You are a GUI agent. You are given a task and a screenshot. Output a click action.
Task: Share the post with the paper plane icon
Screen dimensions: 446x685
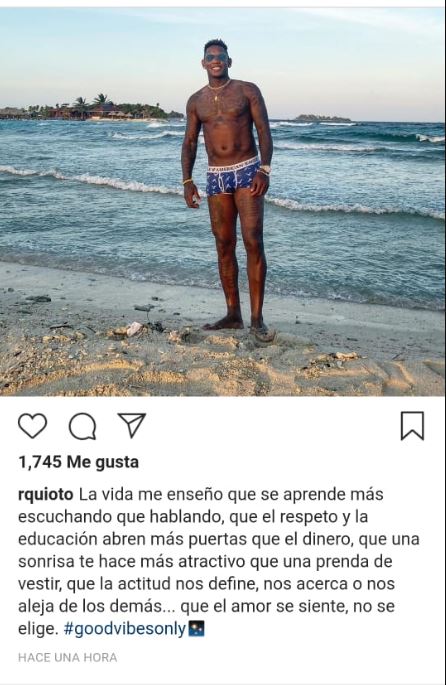[x=131, y=425]
